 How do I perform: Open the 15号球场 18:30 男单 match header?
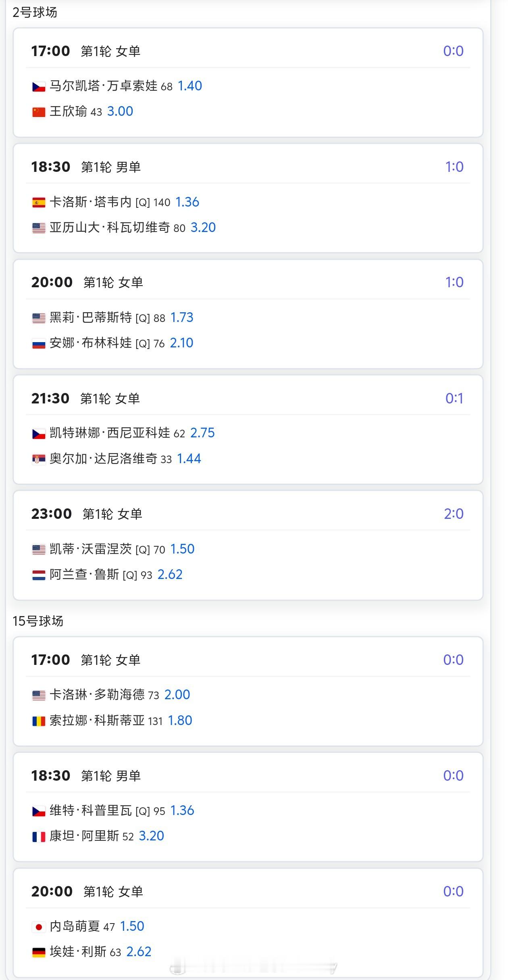click(x=248, y=775)
